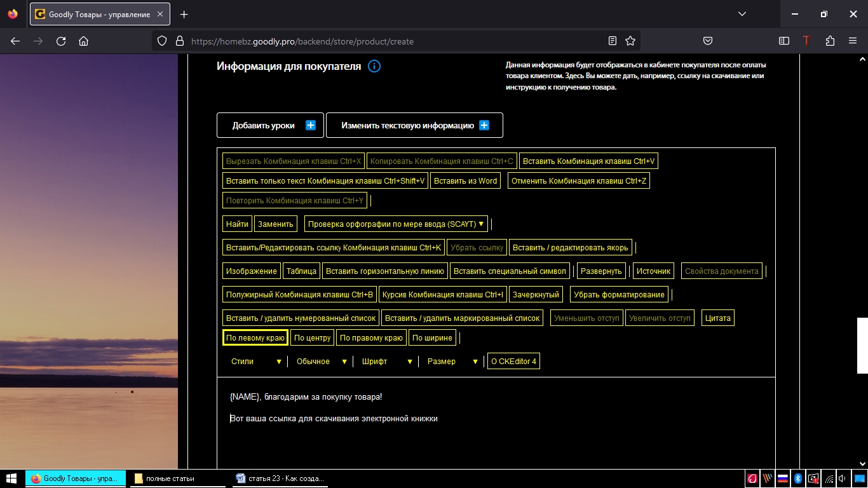Open статья 23 document taskbar item
The width and height of the screenshot is (868, 488).
280,478
